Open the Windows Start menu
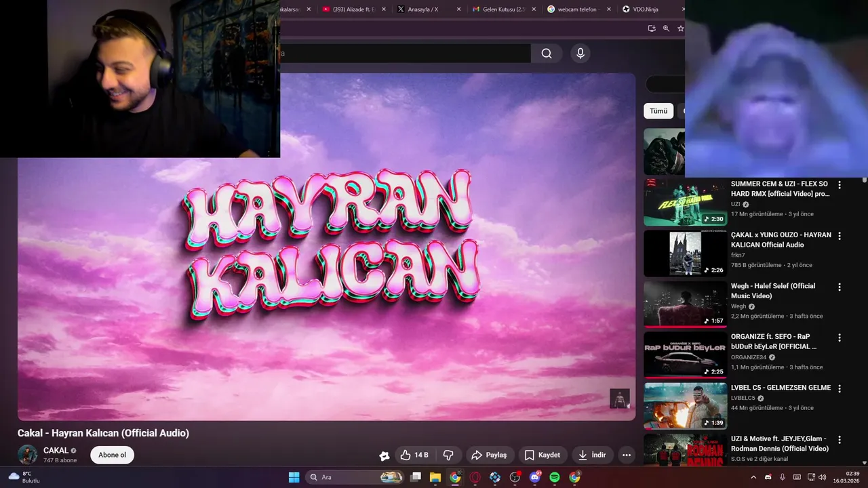The image size is (868, 488). [x=294, y=477]
